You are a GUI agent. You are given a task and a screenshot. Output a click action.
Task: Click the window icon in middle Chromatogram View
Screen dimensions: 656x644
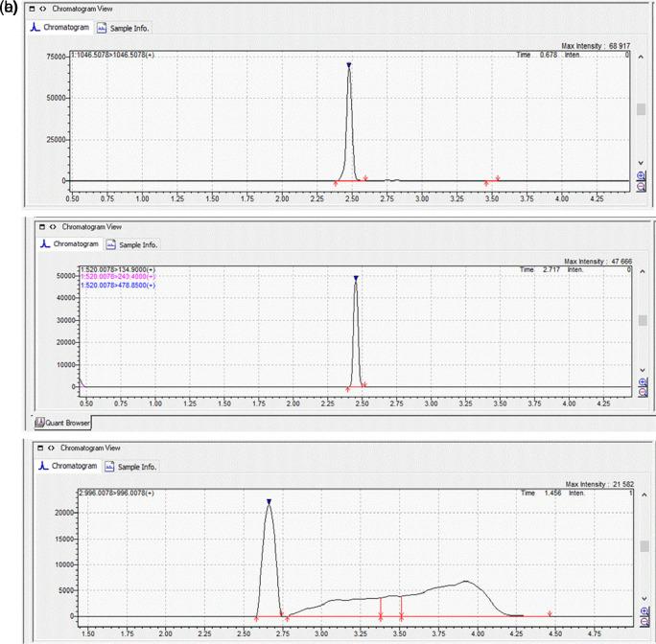point(42,227)
